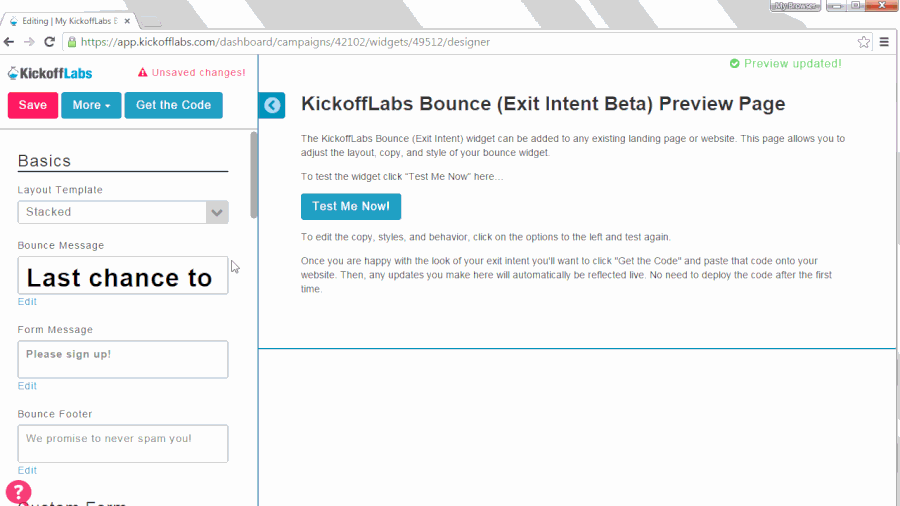The height and width of the screenshot is (506, 900).
Task: Click the green padlock security icon
Action: point(72,42)
